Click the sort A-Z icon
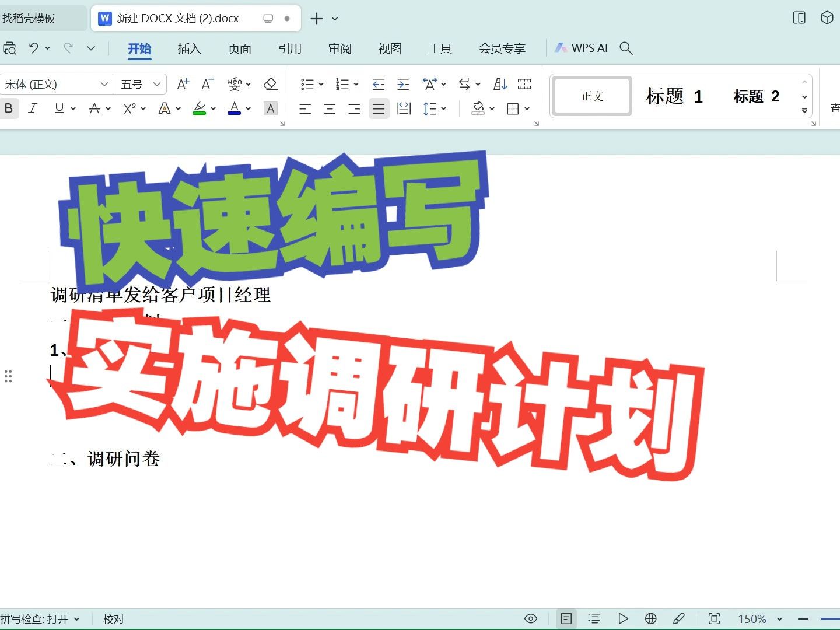 [501, 85]
